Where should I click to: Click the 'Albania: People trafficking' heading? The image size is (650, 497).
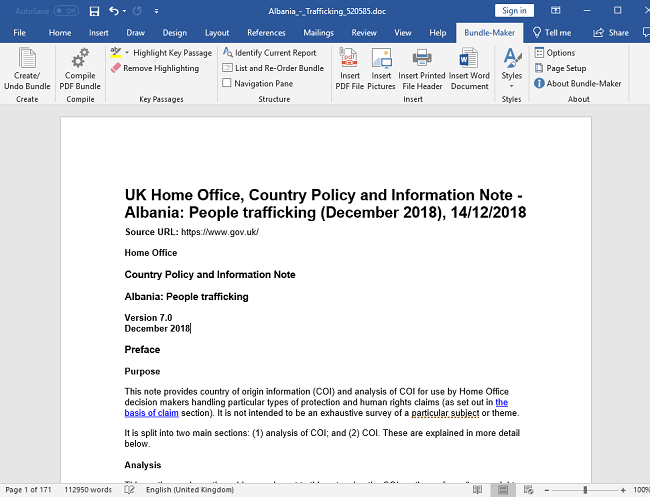coord(187,297)
